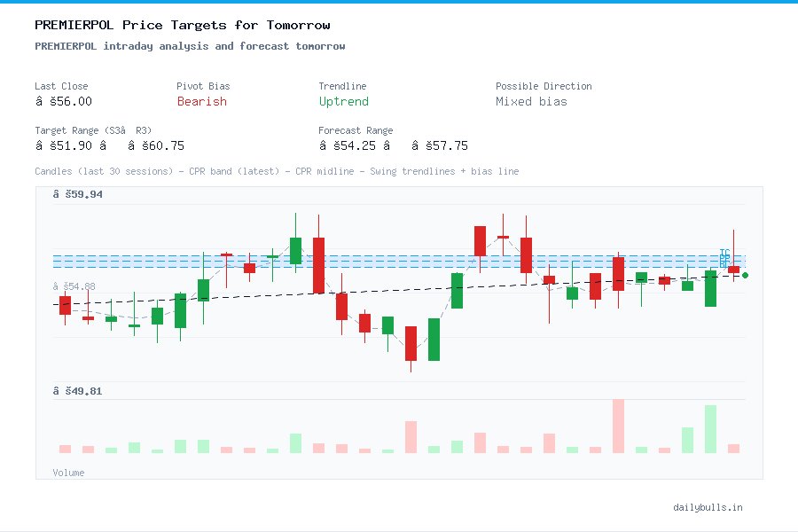Click the Last Close value 56.00

(x=64, y=101)
